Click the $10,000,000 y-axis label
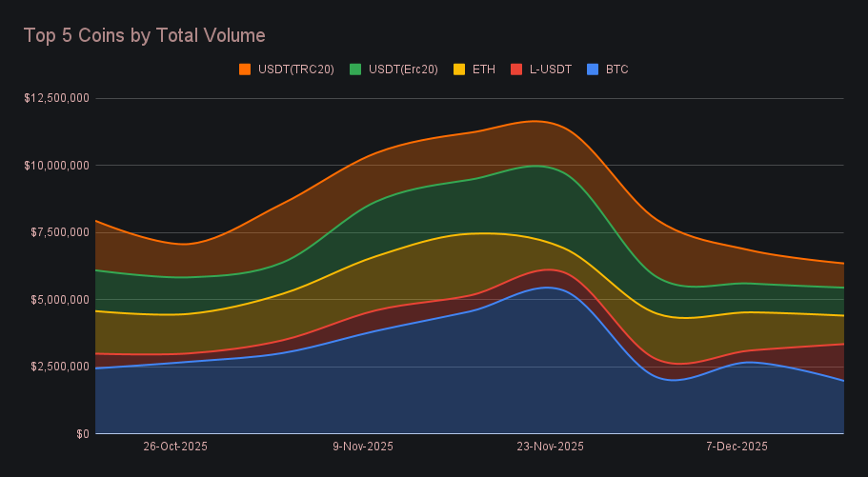The height and width of the screenshot is (477, 868). [x=57, y=166]
